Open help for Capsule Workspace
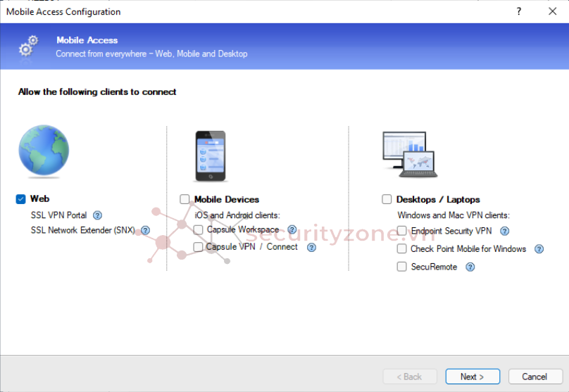The image size is (569, 392). 292,229
